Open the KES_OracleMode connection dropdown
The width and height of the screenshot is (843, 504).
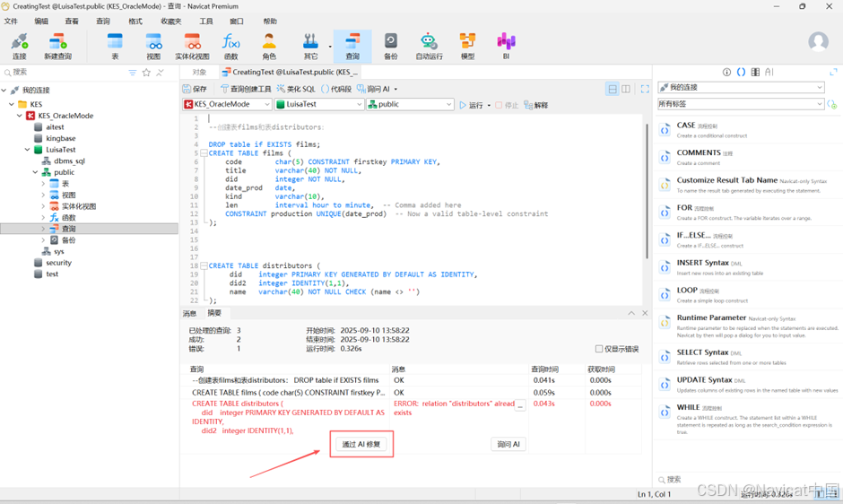(227, 104)
